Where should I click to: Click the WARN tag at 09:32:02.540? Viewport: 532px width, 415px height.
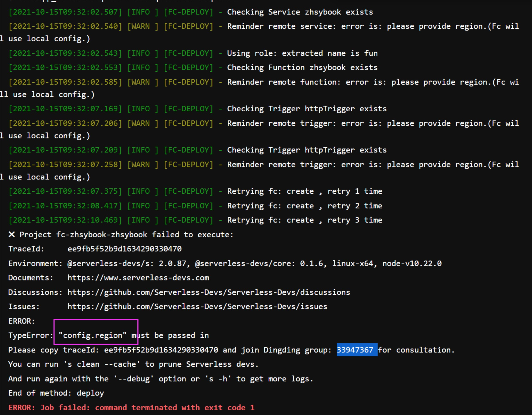coord(143,26)
